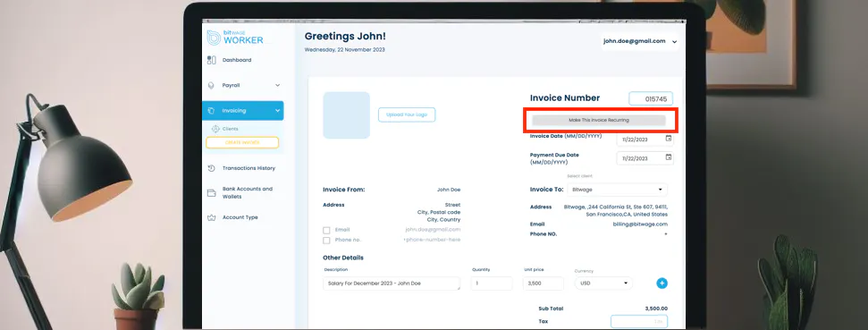Select the Account Type crown icon
868x330 pixels.
pos(211,217)
